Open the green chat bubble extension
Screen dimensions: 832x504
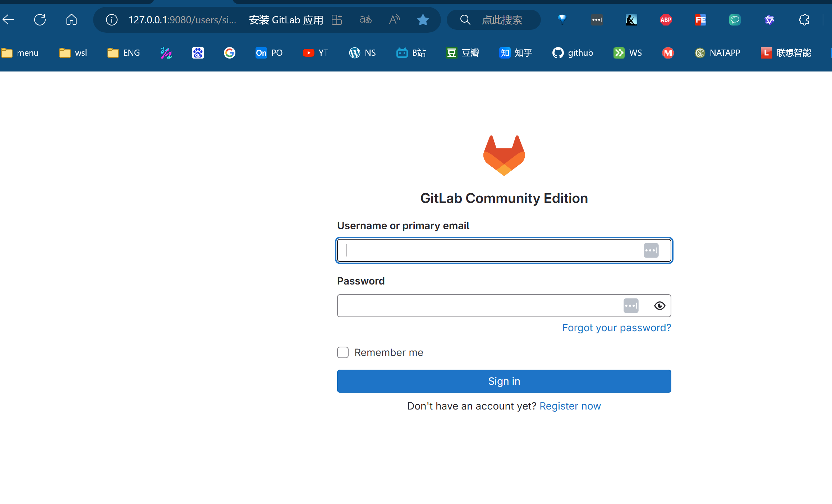[x=735, y=20]
